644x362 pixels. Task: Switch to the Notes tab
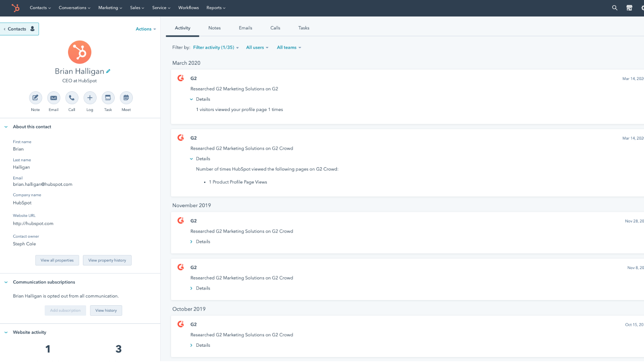click(x=215, y=28)
